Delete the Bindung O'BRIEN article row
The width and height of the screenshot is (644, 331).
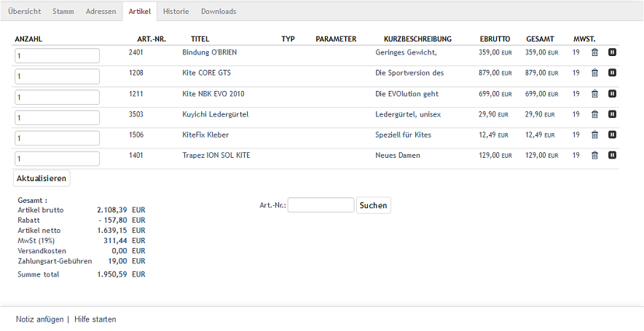point(594,52)
